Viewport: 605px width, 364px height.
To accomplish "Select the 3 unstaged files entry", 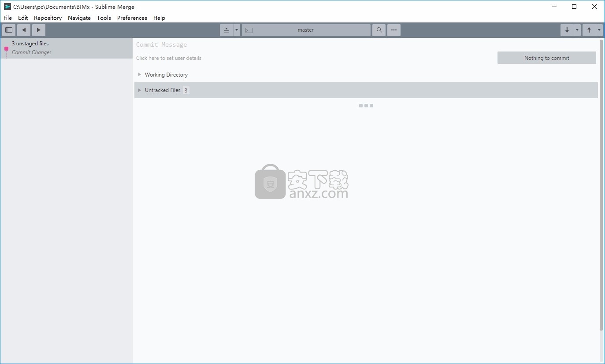I will click(x=67, y=48).
